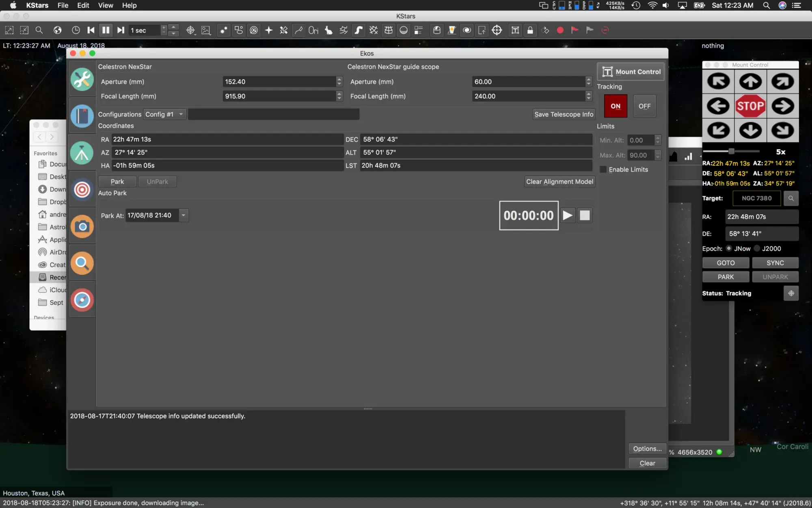Click the target RA input field
The width and height of the screenshot is (812, 508).
tap(761, 217)
